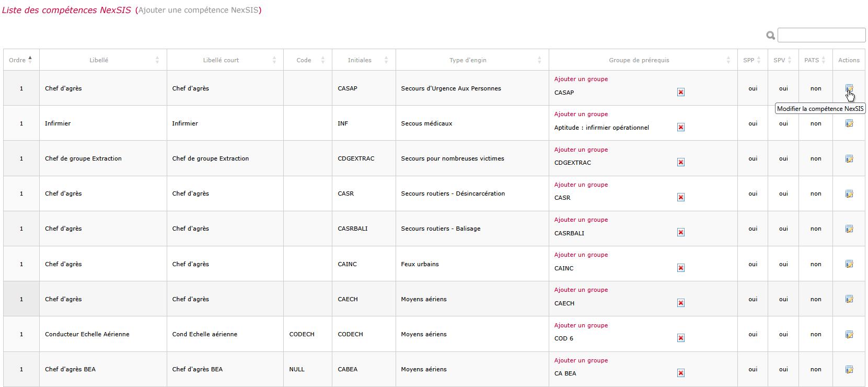Edit the CASAP competence row
Screen dimensions: 868x387
point(849,88)
